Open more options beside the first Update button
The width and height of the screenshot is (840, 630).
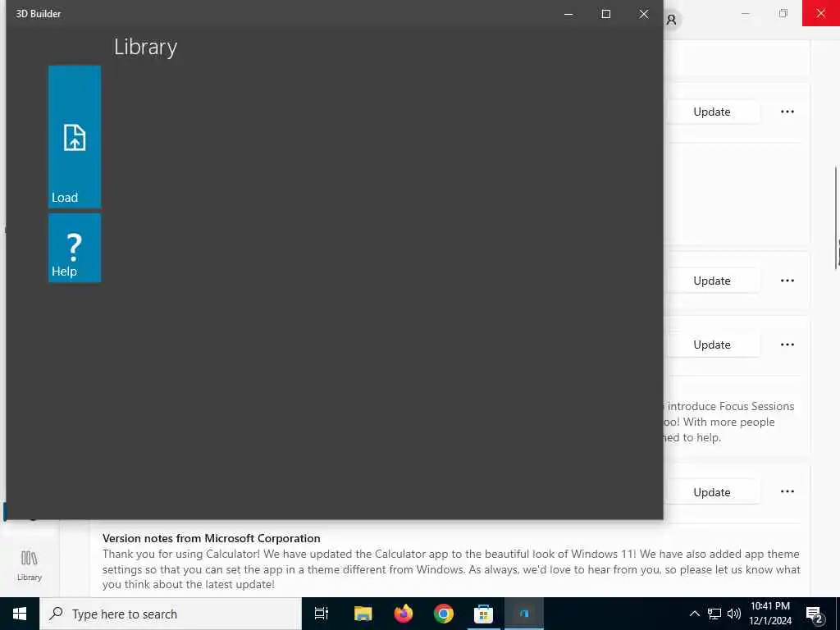(787, 112)
